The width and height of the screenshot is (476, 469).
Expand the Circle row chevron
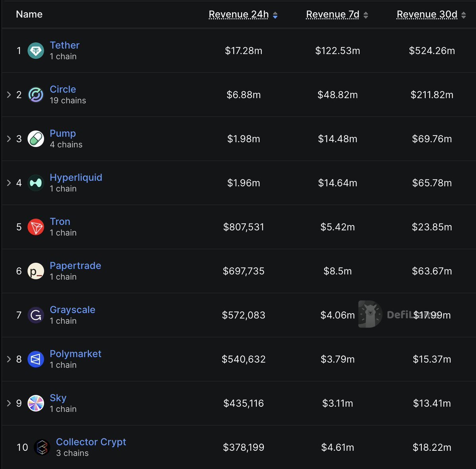tap(9, 95)
